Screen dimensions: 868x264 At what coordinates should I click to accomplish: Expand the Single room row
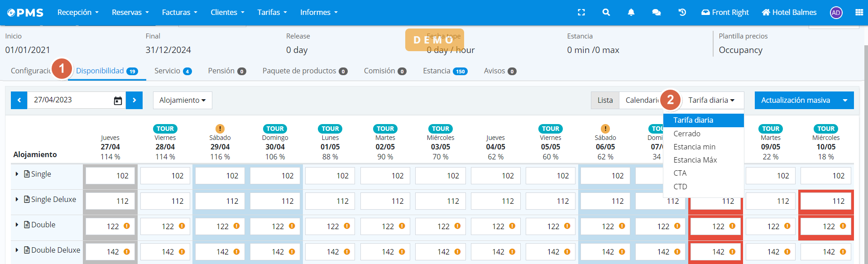coord(17,174)
